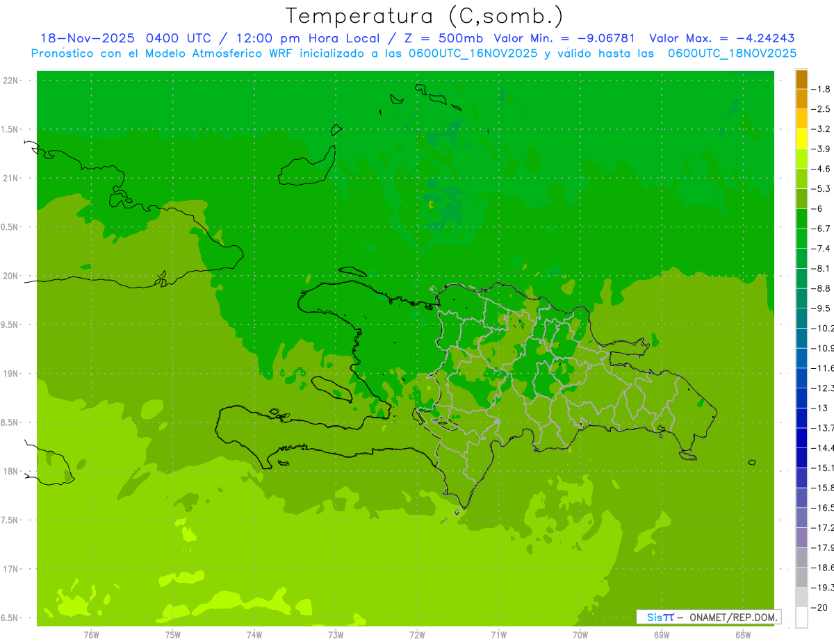
Task: Click the longitude axis label "71W"
Action: tap(498, 635)
